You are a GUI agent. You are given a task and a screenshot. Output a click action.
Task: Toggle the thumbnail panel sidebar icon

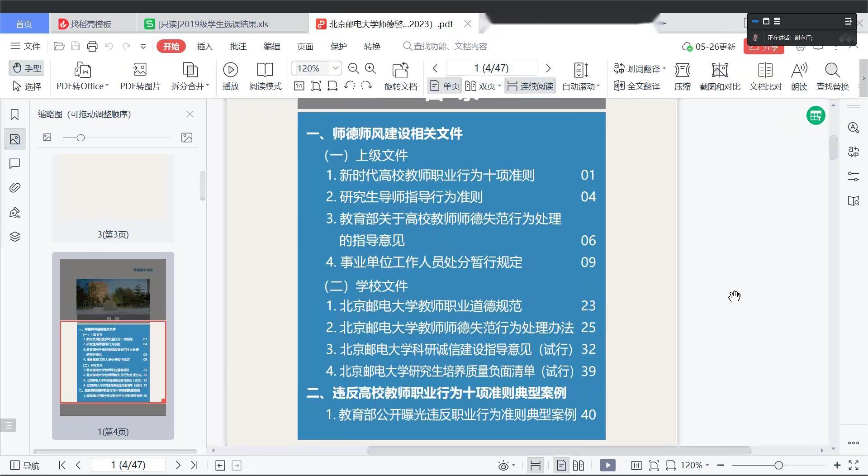pos(14,139)
